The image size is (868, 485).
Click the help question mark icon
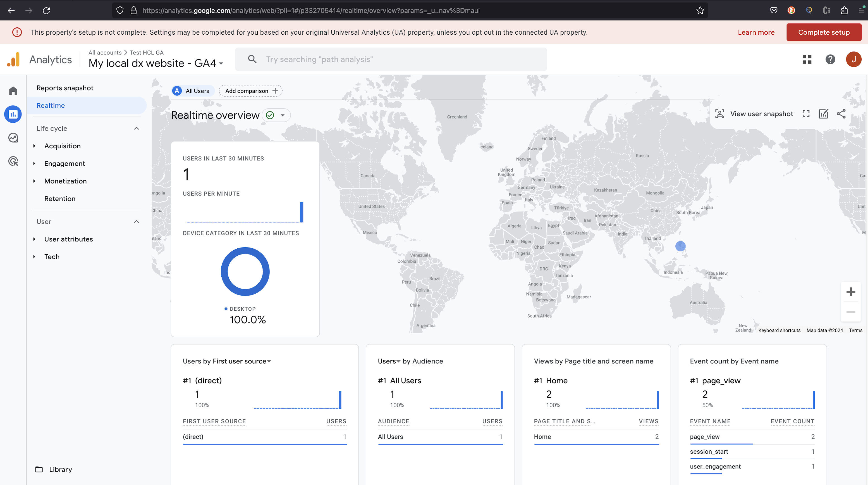pyautogui.click(x=830, y=59)
